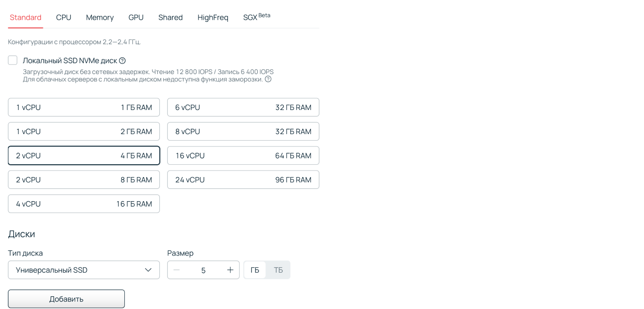Choose the 24 vCPU 96 ГБ RAM plan
The height and width of the screenshot is (309, 644).
point(243,179)
